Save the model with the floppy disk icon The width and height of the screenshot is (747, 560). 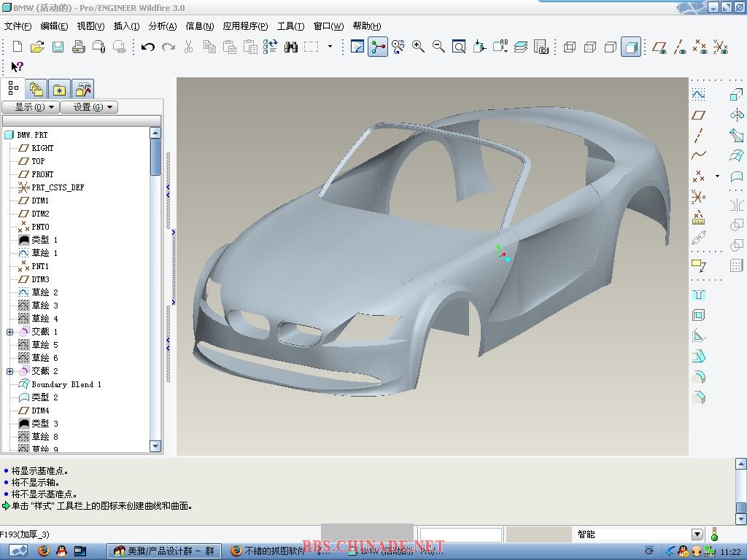click(58, 47)
